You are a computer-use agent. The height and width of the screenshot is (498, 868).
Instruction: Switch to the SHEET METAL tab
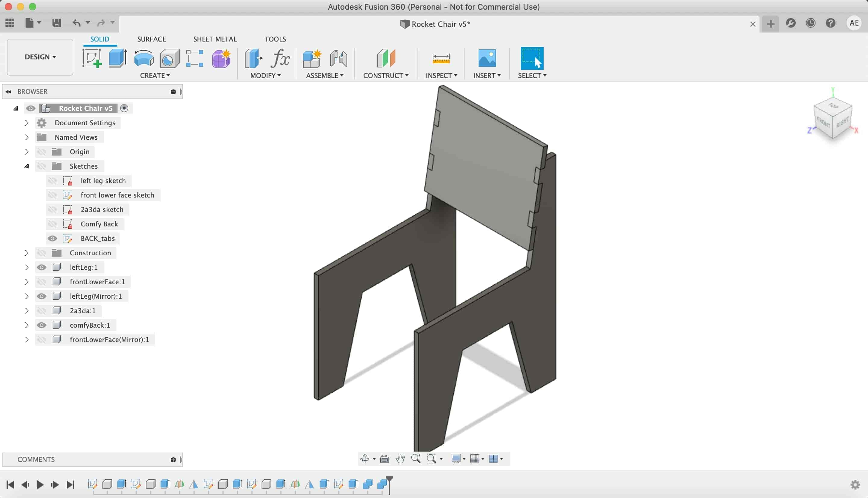coord(215,39)
